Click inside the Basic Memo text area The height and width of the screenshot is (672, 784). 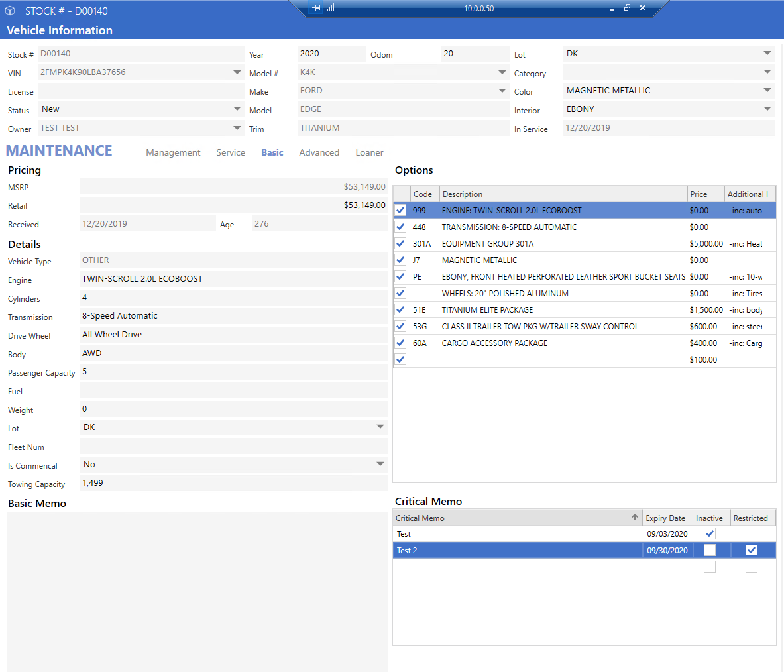point(197,592)
